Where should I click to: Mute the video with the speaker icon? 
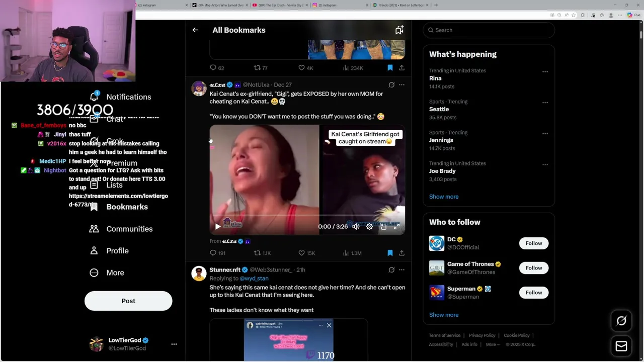[356, 227]
